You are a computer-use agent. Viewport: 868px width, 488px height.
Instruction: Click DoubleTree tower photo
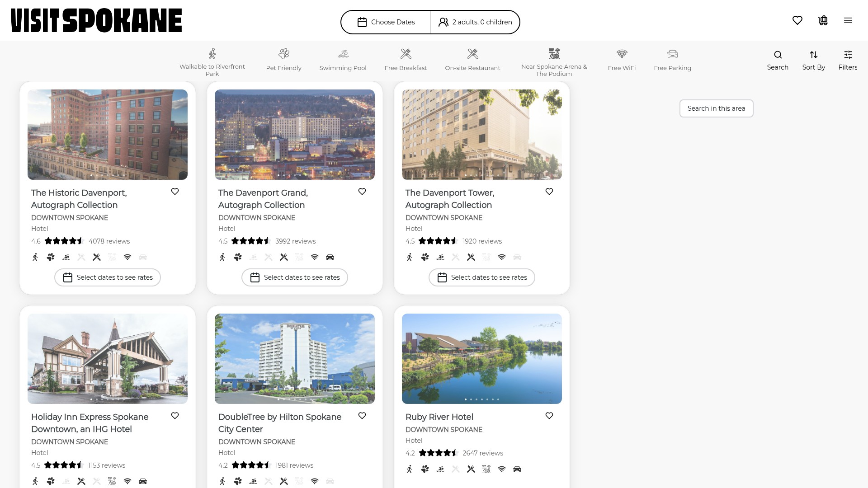tap(295, 359)
